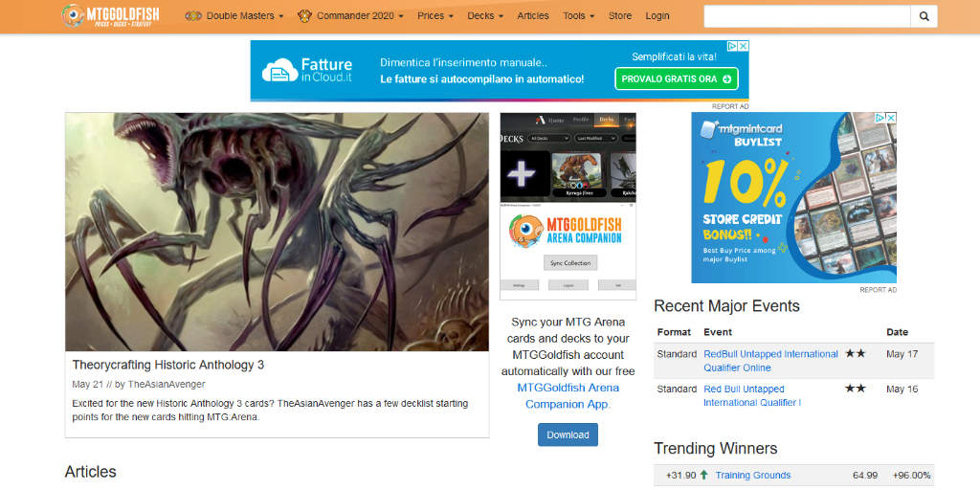Open Red Bull Untapped International Qualifier I
This screenshot has height=490, width=980.
752,395
